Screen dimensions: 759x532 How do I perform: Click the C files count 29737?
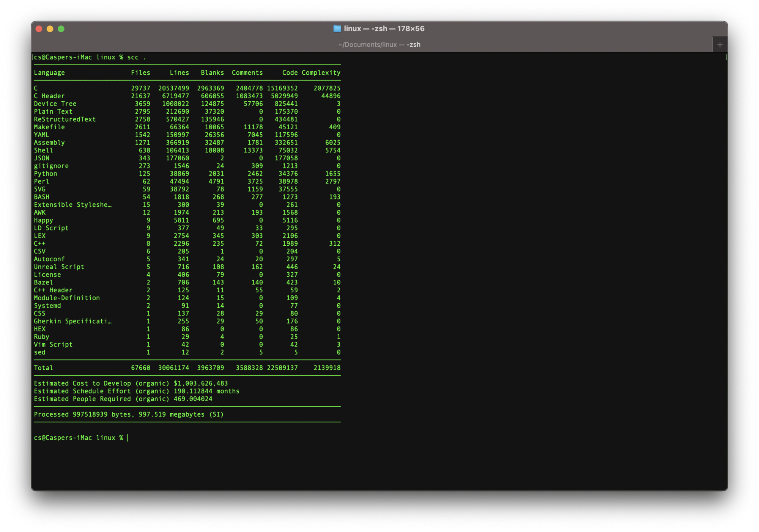(x=141, y=88)
